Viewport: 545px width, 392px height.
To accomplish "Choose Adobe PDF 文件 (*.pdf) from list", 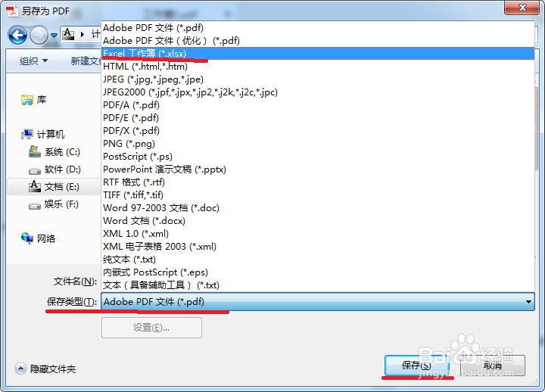I will (x=318, y=28).
